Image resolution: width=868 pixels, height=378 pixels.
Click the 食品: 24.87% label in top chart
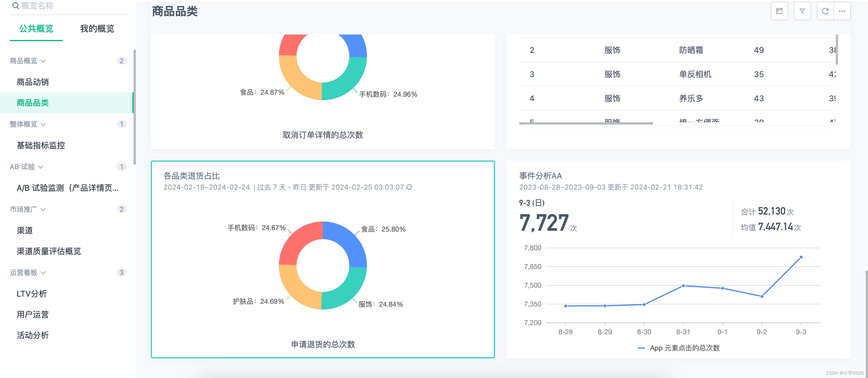(262, 92)
